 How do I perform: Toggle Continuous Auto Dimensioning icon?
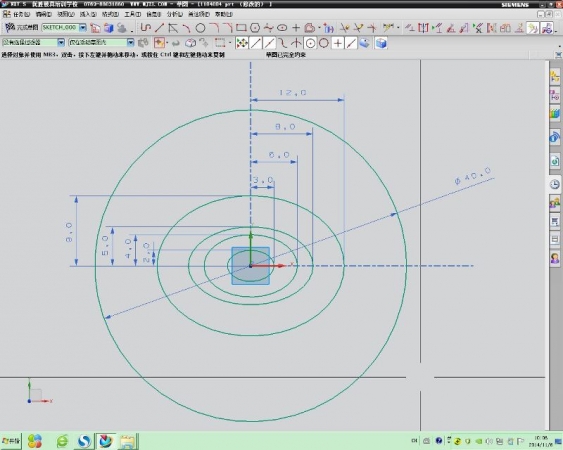click(x=546, y=28)
